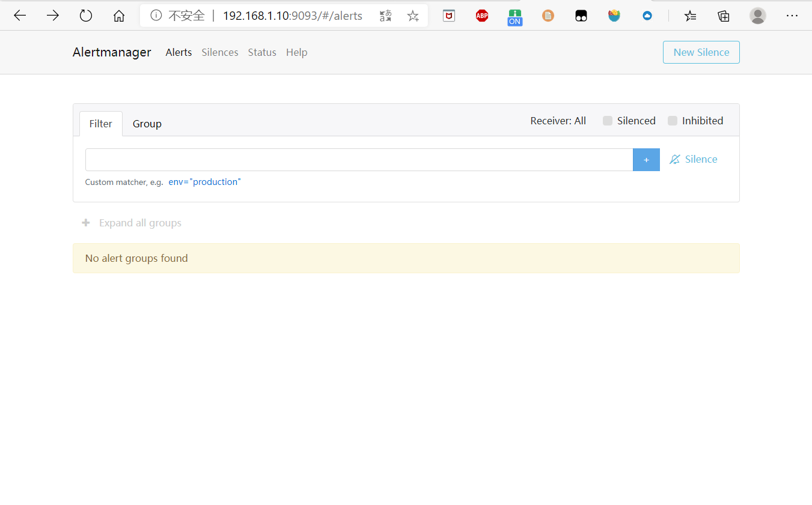Open the green ON extension icon
The image size is (812, 505).
click(514, 17)
